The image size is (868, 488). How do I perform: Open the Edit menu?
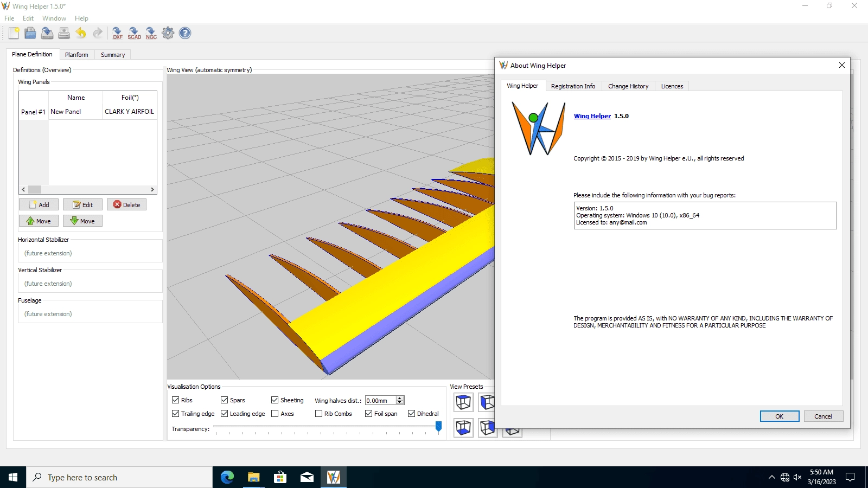click(28, 18)
